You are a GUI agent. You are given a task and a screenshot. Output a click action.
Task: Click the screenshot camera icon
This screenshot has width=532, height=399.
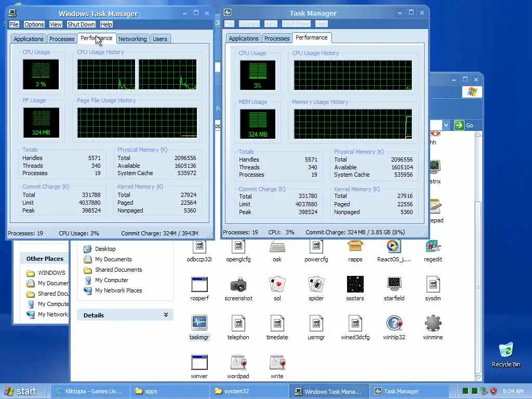(238, 285)
